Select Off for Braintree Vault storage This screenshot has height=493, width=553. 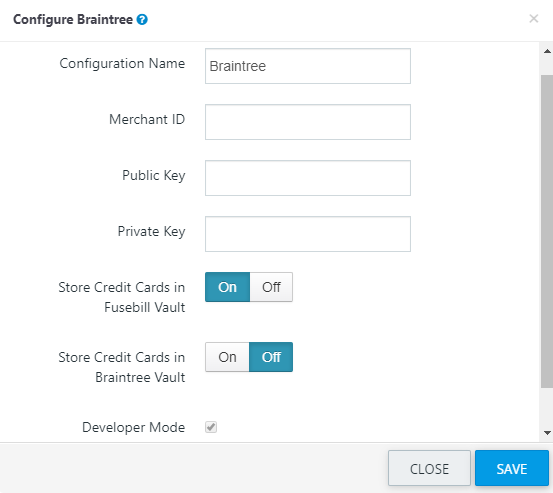pos(271,357)
